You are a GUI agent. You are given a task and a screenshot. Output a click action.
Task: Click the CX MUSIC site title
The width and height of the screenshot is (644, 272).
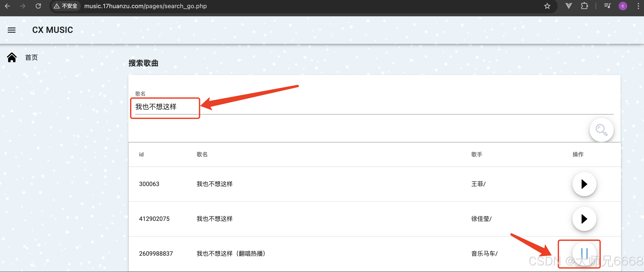pyautogui.click(x=52, y=30)
